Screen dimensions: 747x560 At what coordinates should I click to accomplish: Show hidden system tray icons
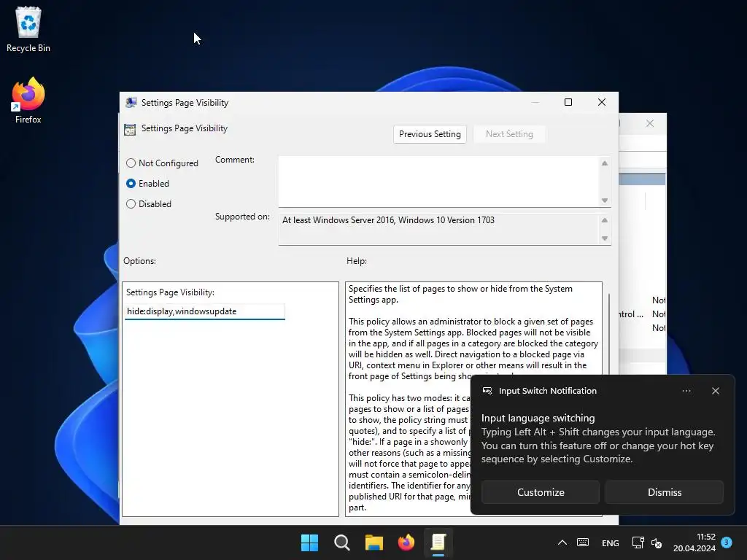tap(562, 542)
